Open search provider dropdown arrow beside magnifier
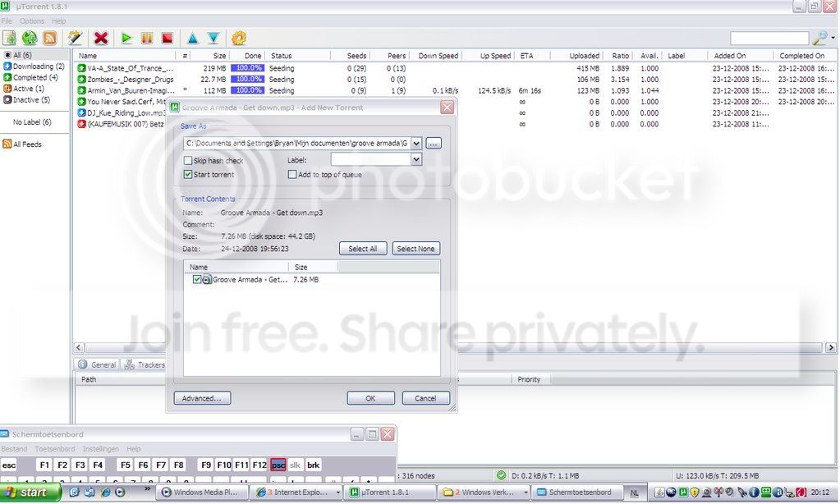The width and height of the screenshot is (840, 504). pos(833,38)
